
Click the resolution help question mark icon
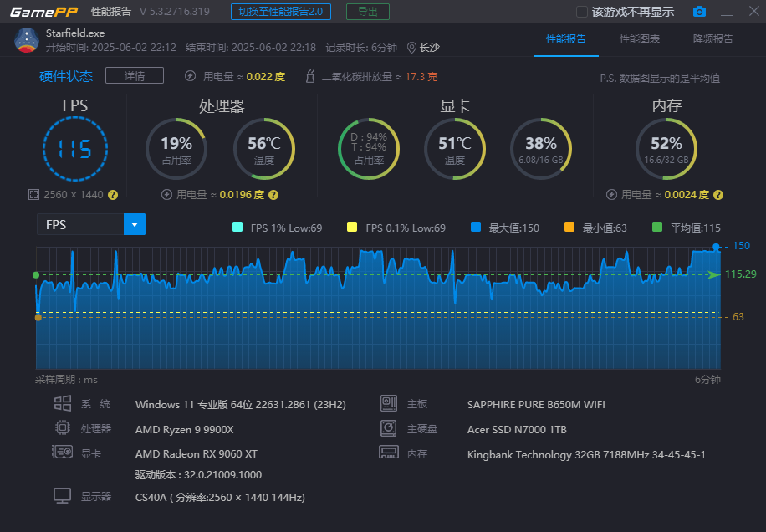coord(113,195)
